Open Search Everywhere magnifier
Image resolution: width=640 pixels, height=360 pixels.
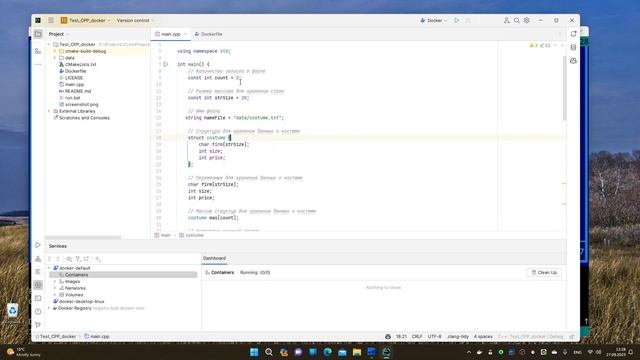click(x=517, y=20)
